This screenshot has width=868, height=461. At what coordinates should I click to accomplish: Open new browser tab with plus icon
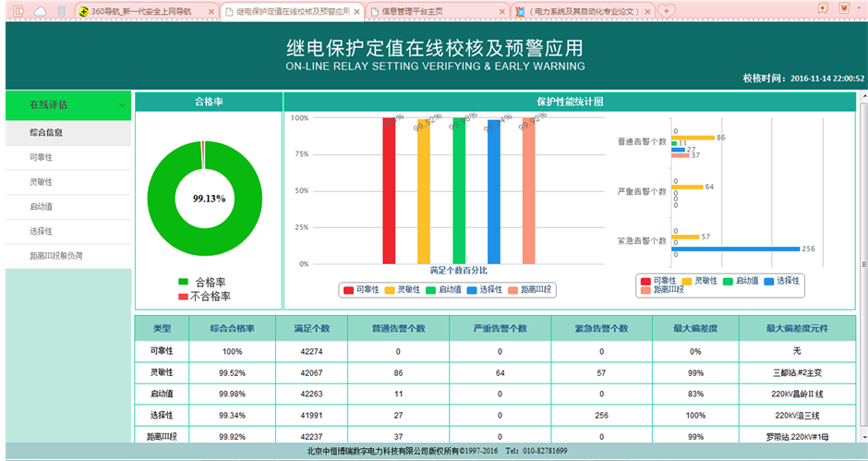click(x=666, y=10)
